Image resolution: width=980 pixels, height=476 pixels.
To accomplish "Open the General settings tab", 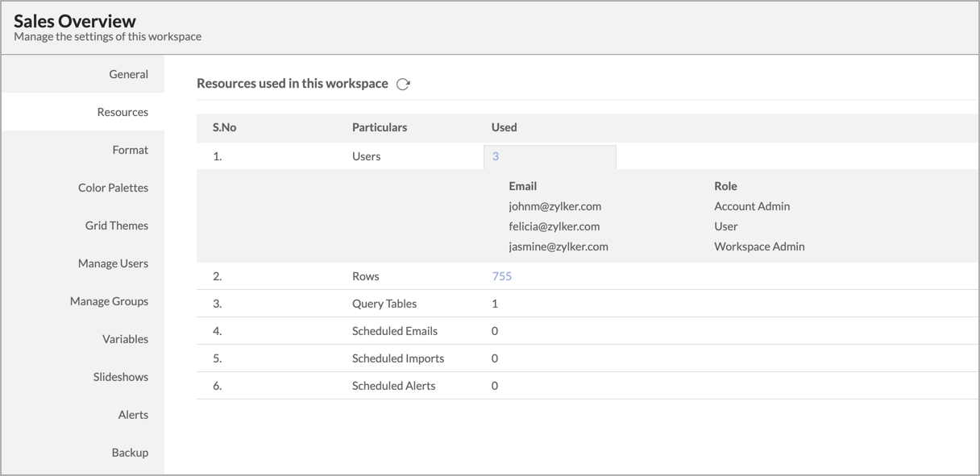I will point(128,74).
